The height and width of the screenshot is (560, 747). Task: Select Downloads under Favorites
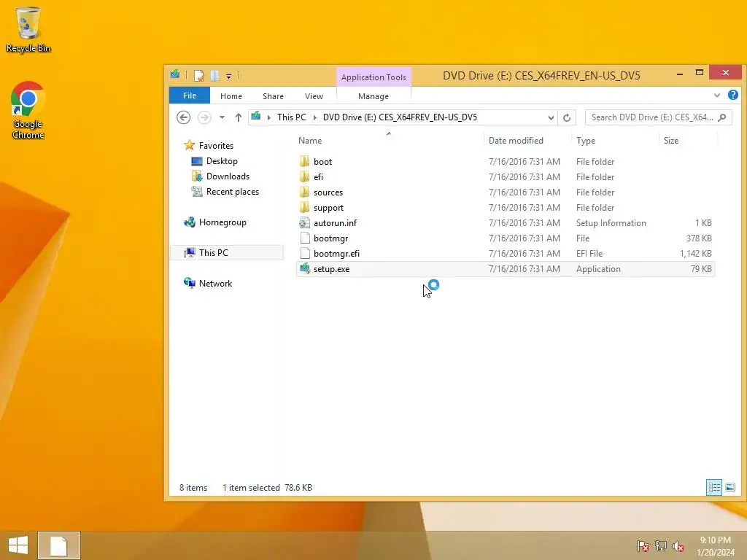pyautogui.click(x=220, y=176)
